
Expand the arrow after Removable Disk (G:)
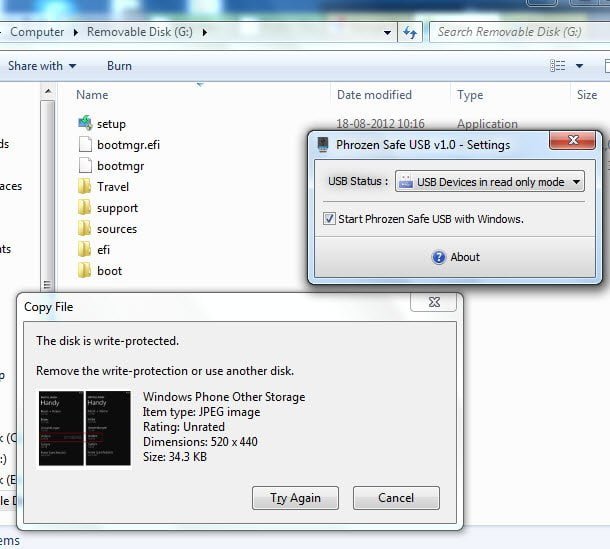[205, 32]
